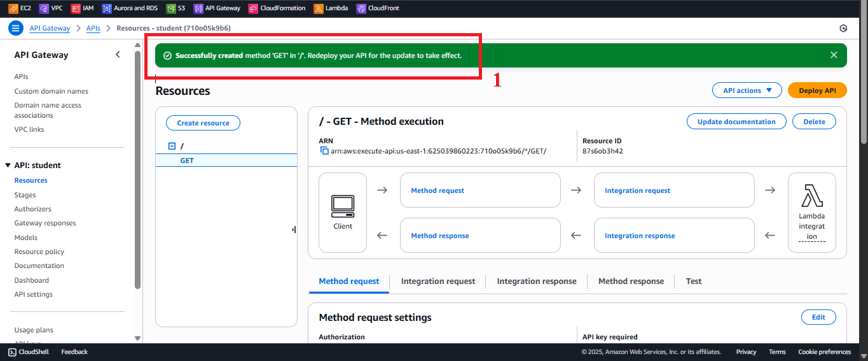Open VPC links in sidebar
868x361 pixels.
(29, 129)
